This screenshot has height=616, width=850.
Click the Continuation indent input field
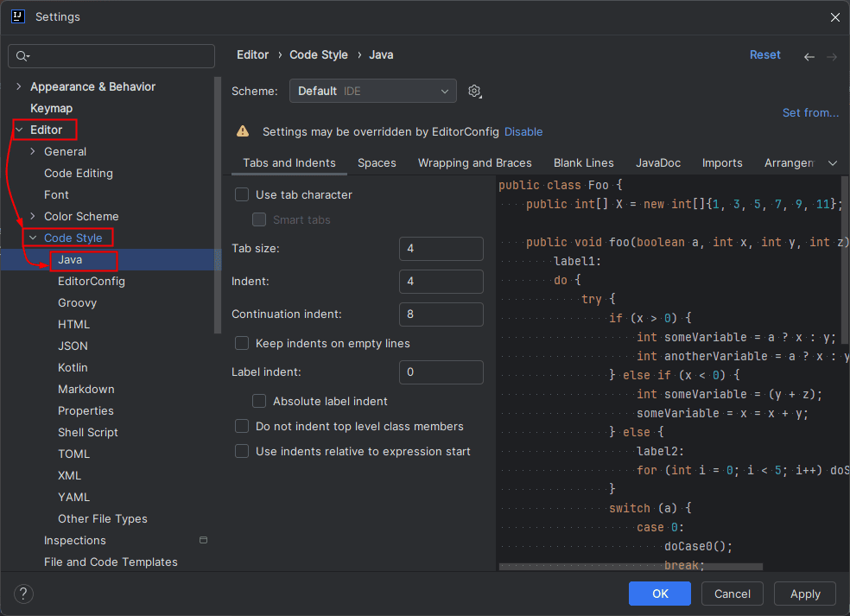coord(441,314)
